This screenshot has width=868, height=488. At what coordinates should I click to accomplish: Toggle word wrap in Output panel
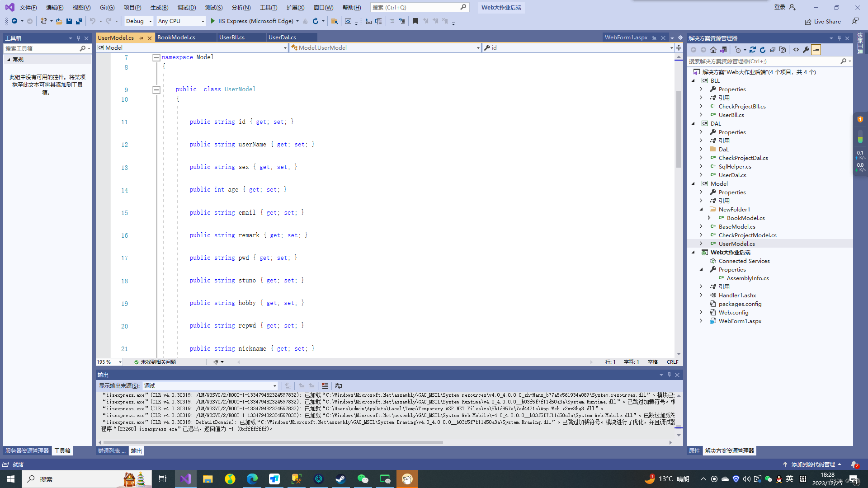(339, 386)
